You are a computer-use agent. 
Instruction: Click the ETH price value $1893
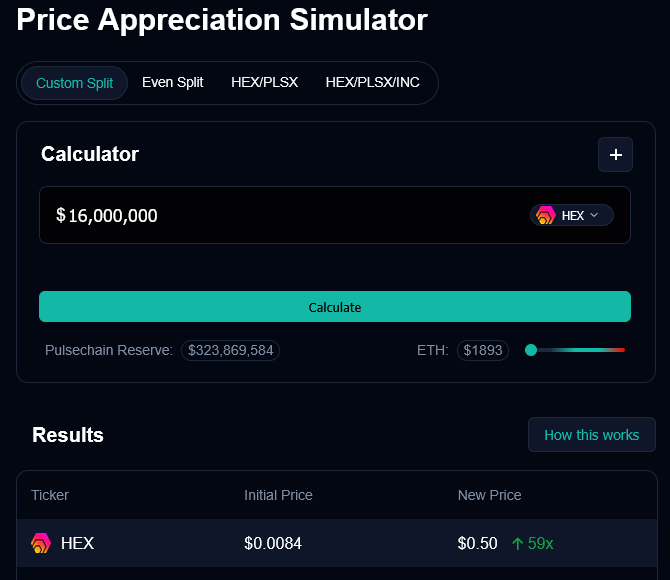coord(483,350)
